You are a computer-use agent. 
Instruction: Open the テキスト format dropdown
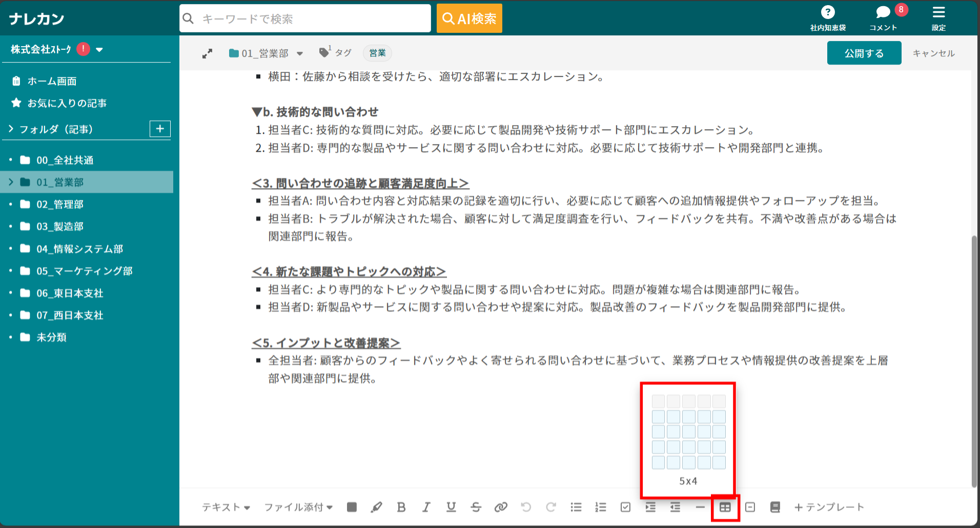pos(224,507)
